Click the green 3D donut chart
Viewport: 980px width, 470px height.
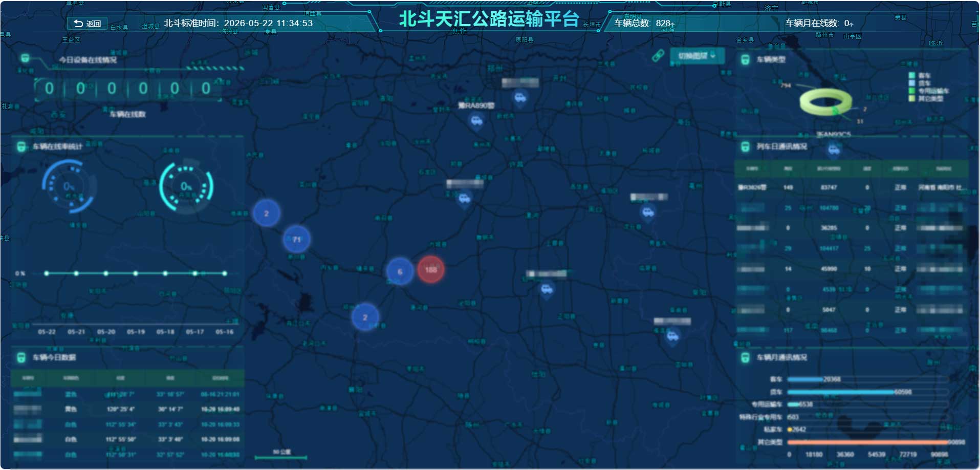click(825, 102)
